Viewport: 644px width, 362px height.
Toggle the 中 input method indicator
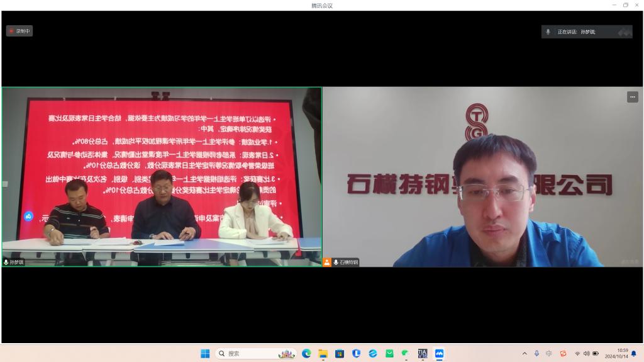548,353
